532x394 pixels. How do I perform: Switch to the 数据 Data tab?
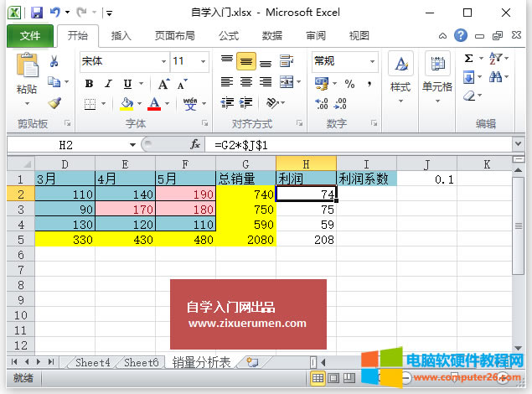click(272, 36)
